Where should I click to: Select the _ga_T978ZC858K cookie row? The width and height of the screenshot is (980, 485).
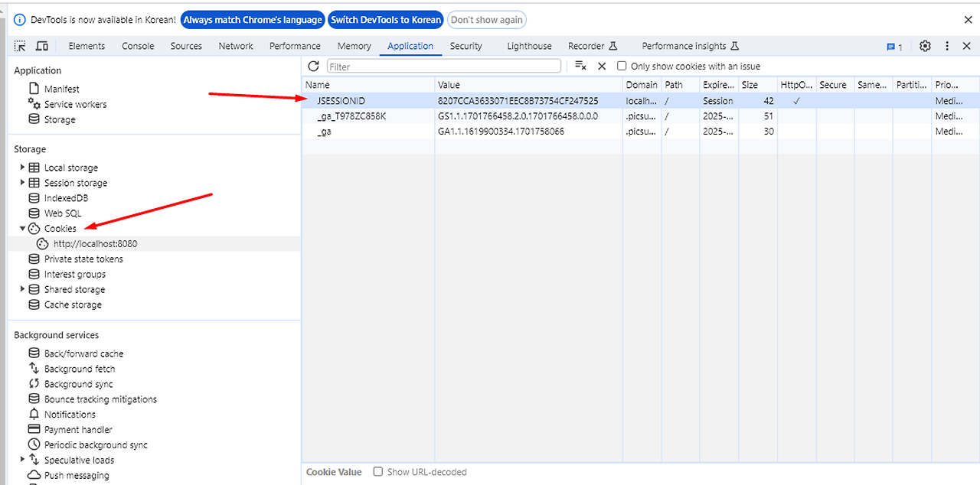pyautogui.click(x=641, y=116)
